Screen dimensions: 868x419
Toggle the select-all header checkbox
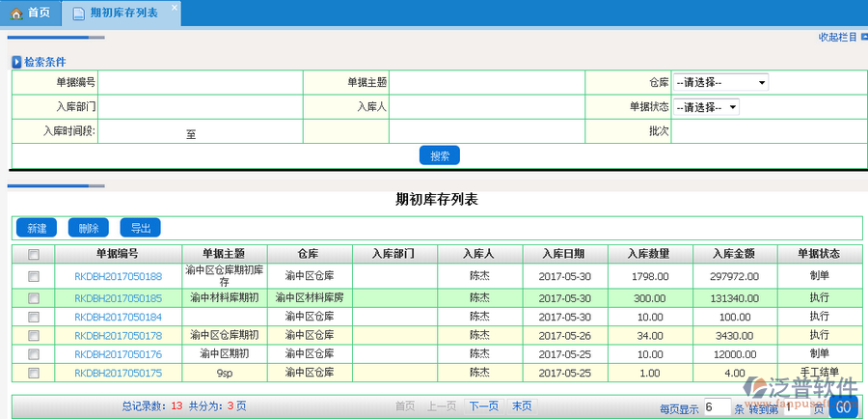click(x=34, y=255)
